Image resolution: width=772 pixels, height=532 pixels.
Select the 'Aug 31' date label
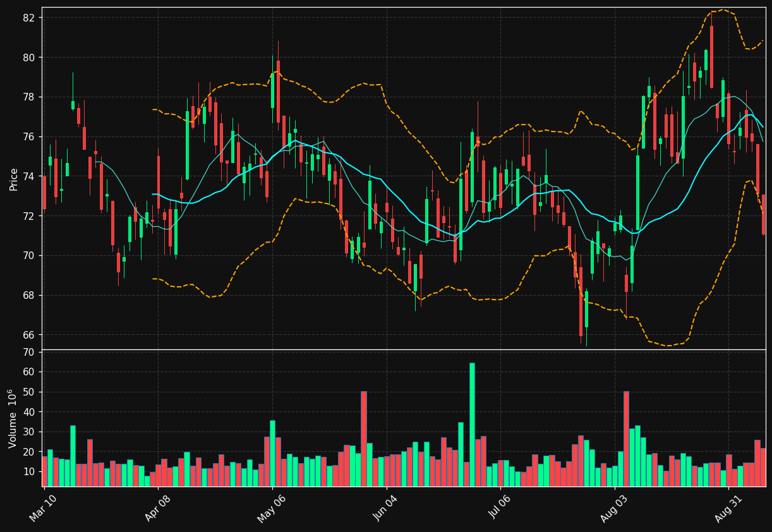point(727,510)
